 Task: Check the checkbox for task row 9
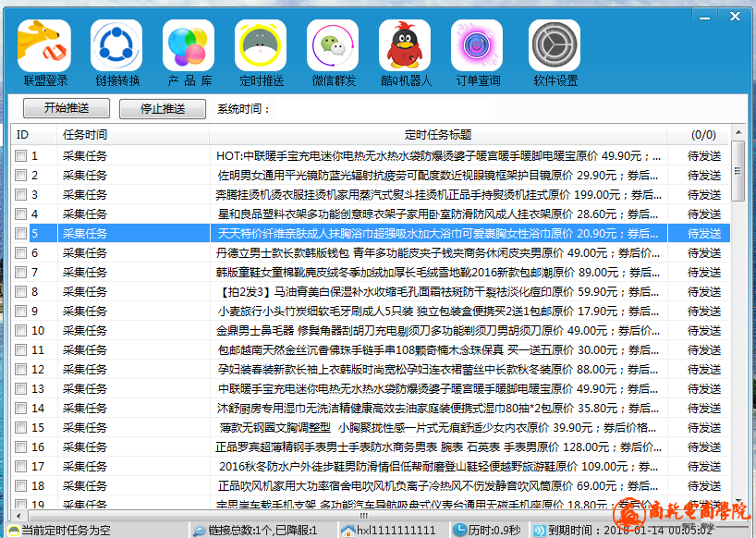pos(20,311)
